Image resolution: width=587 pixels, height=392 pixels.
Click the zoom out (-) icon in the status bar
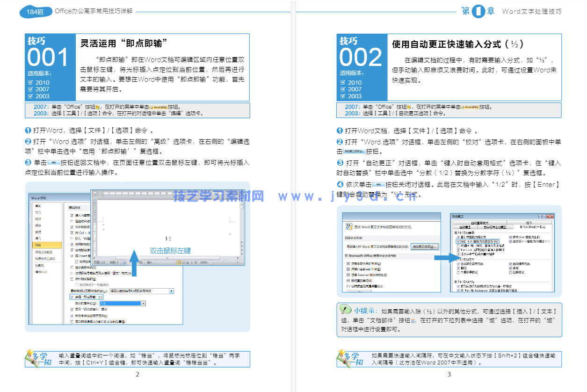pyautogui.click(x=211, y=262)
